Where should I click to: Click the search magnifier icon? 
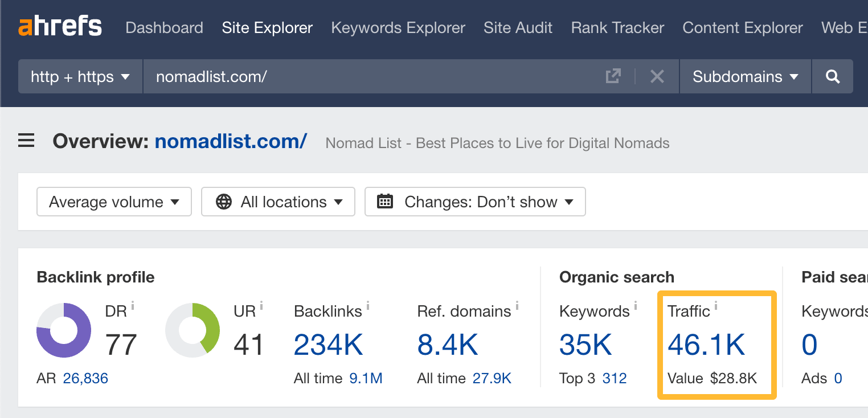point(832,76)
